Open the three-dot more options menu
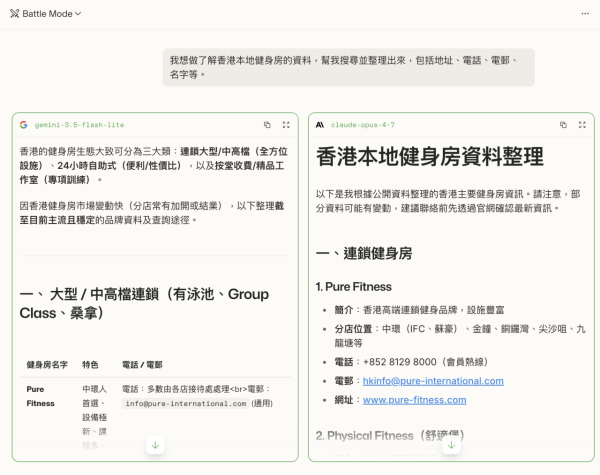This screenshot has height=475, width=600. (585, 14)
